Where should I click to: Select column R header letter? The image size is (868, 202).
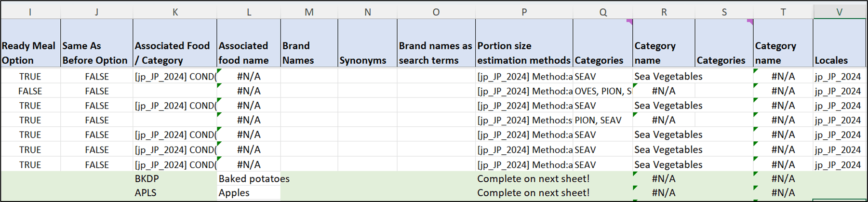pos(664,12)
